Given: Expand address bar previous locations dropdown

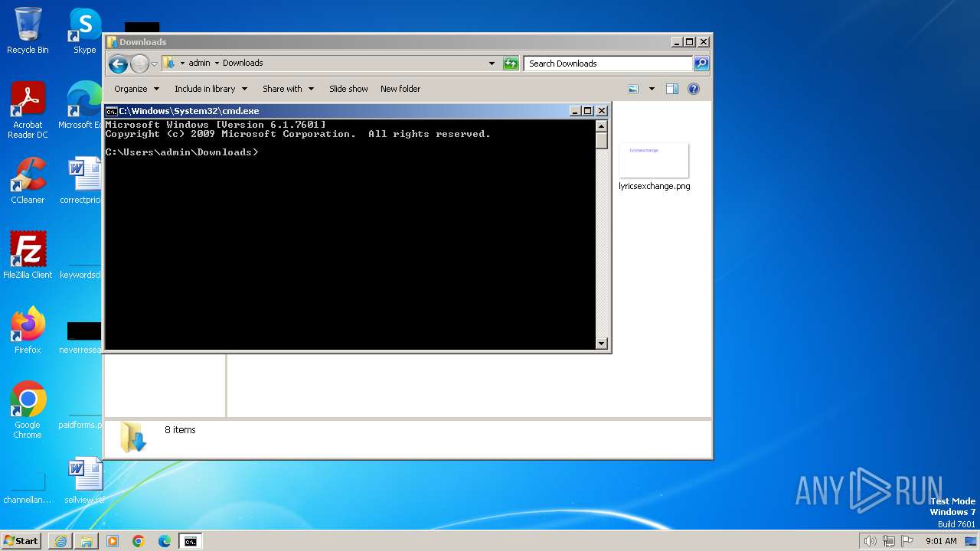Looking at the screenshot, I should coord(492,64).
